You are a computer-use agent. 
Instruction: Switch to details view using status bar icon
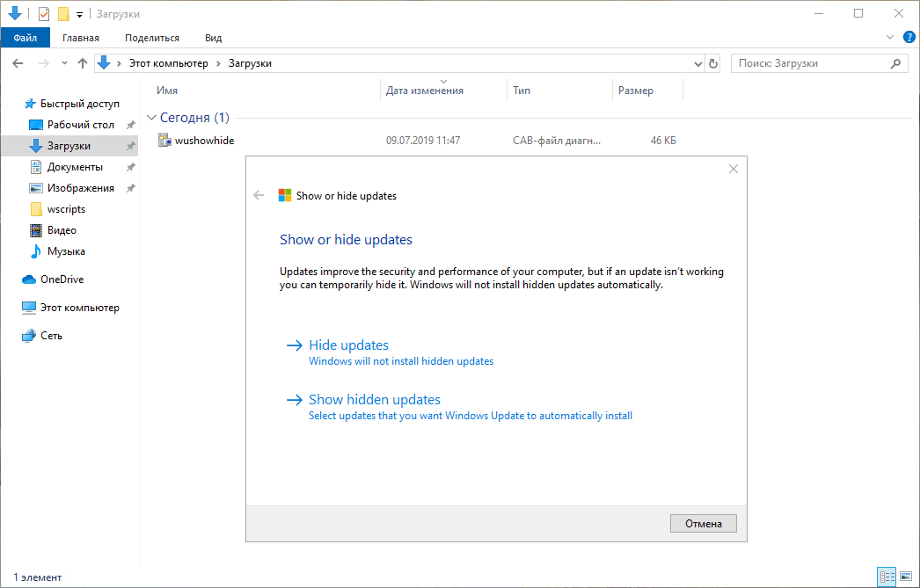pyautogui.click(x=887, y=577)
